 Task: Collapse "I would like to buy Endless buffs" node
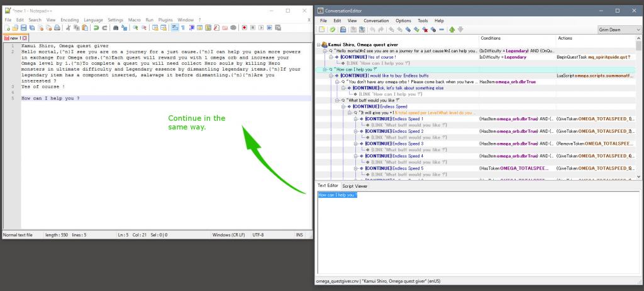(331, 76)
